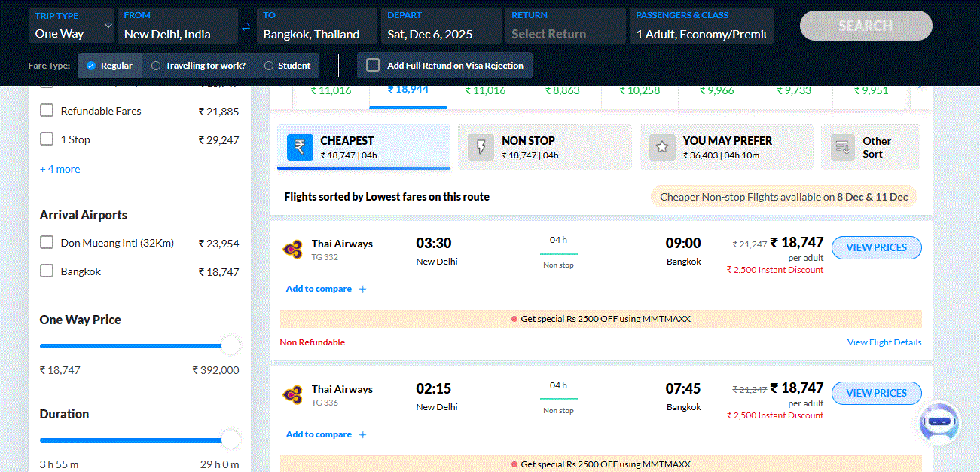Click the lightning icon on Non Stop sort

point(481,147)
